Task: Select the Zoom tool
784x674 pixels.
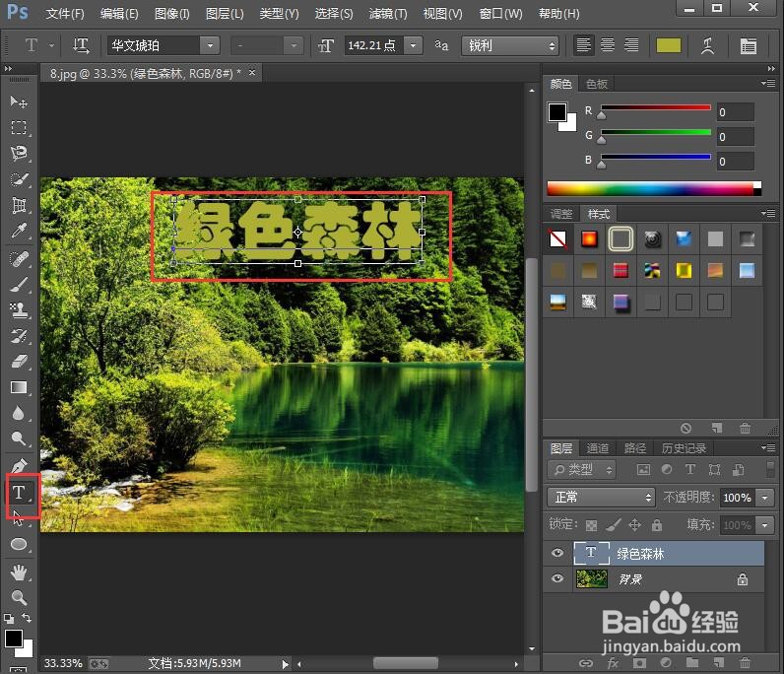Action: pyautogui.click(x=19, y=597)
